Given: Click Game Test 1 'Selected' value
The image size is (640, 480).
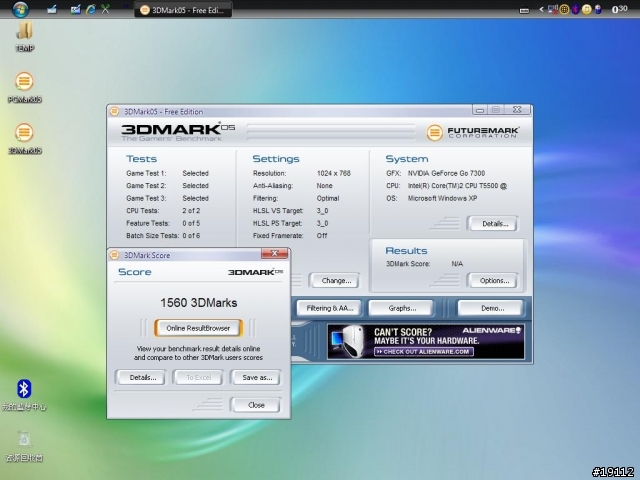Looking at the screenshot, I should pyautogui.click(x=196, y=173).
